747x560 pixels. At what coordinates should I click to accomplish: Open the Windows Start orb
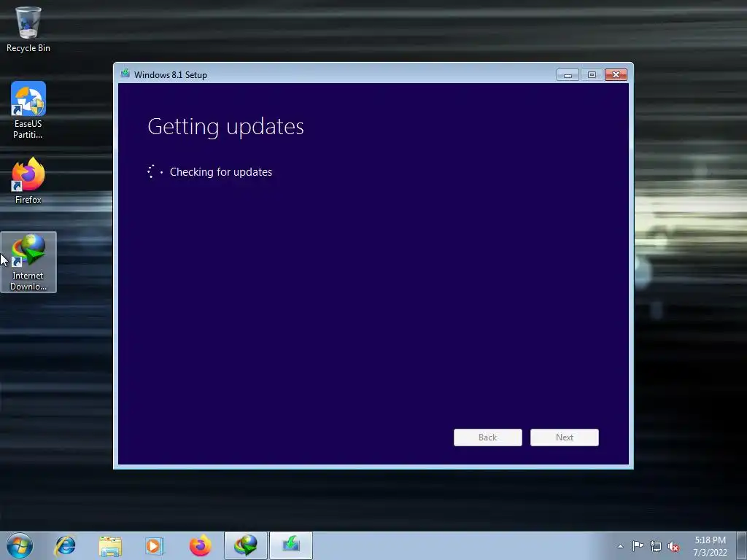click(x=20, y=545)
